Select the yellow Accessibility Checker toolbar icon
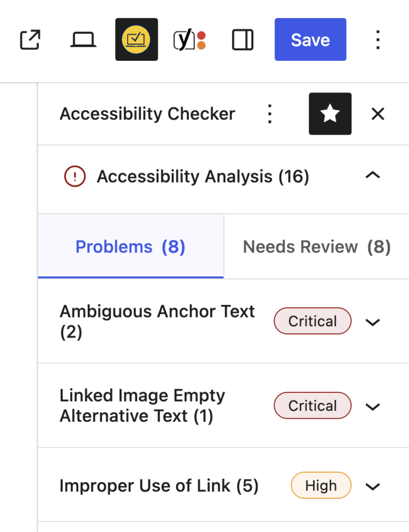 click(x=137, y=39)
